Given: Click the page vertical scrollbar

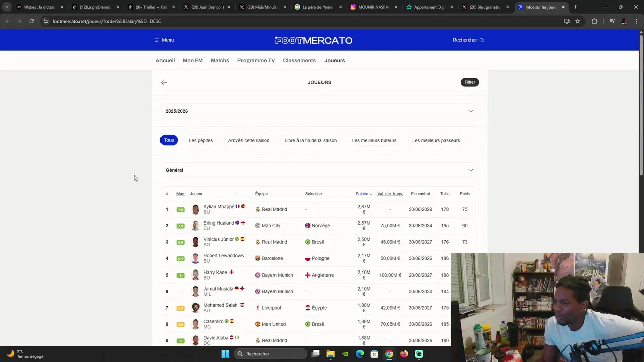Looking at the screenshot, I should (x=641, y=106).
